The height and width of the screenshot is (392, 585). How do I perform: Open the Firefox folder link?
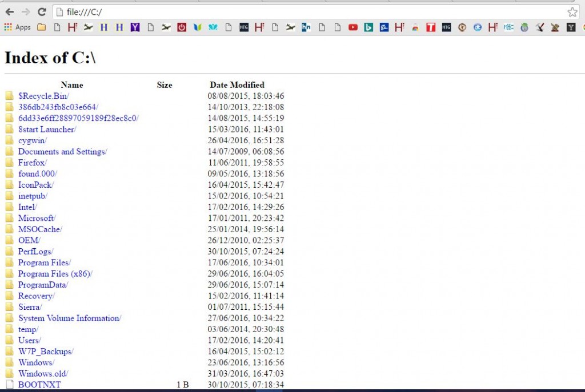[x=33, y=163]
